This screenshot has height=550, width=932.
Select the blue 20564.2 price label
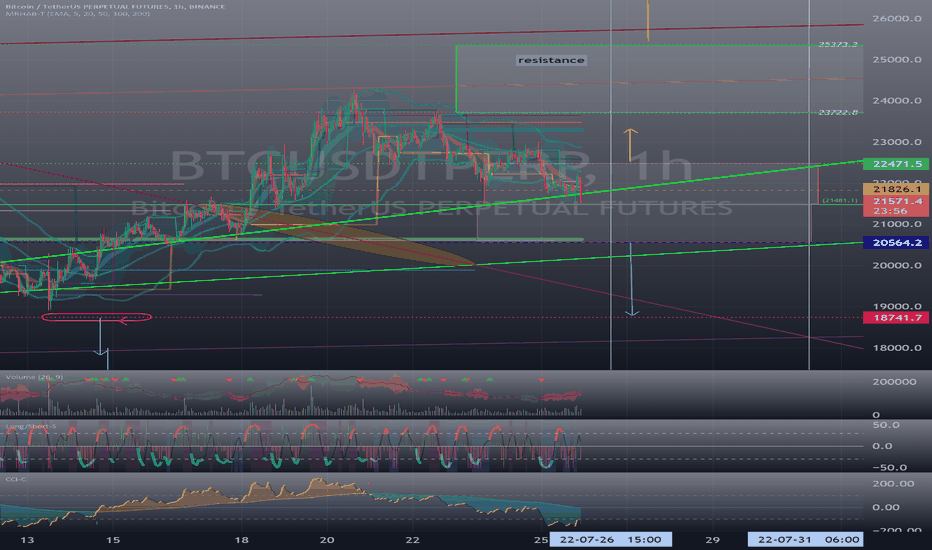tap(896, 243)
